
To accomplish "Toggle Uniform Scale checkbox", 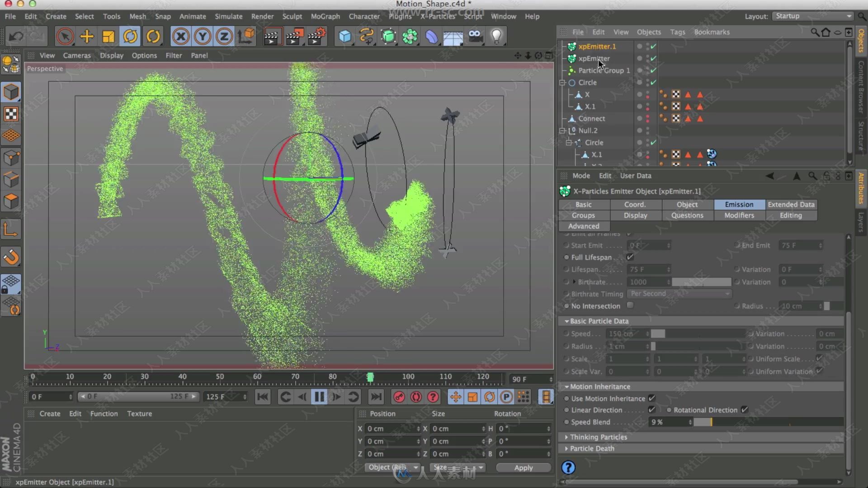I will pos(819,358).
